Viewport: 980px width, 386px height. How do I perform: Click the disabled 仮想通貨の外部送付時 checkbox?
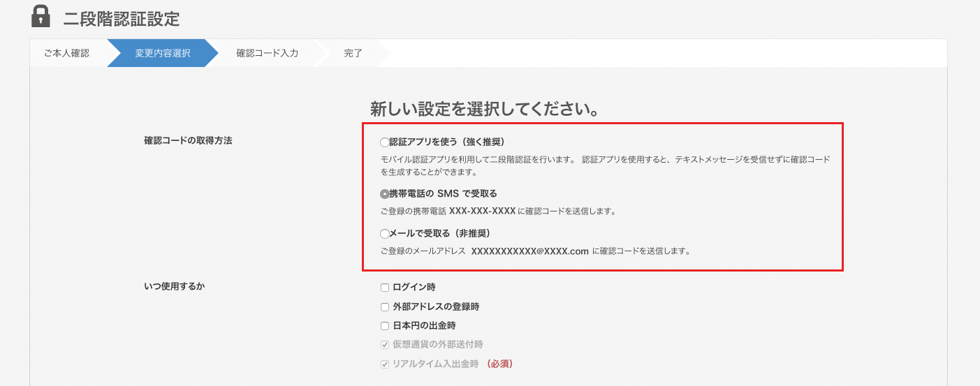pos(384,344)
